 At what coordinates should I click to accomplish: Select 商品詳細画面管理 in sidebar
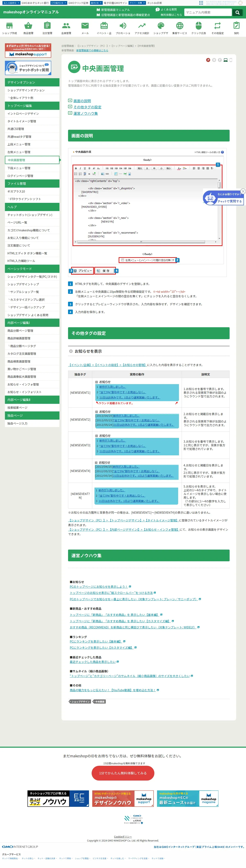coord(32,338)
